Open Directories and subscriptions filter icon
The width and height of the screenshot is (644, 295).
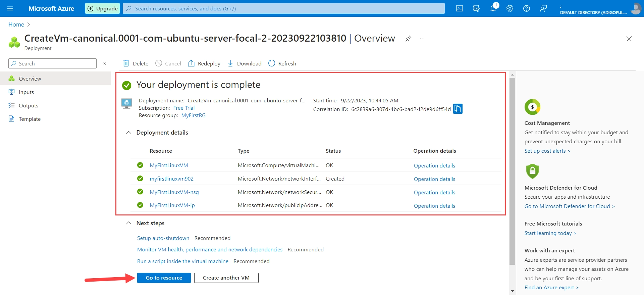tap(476, 8)
